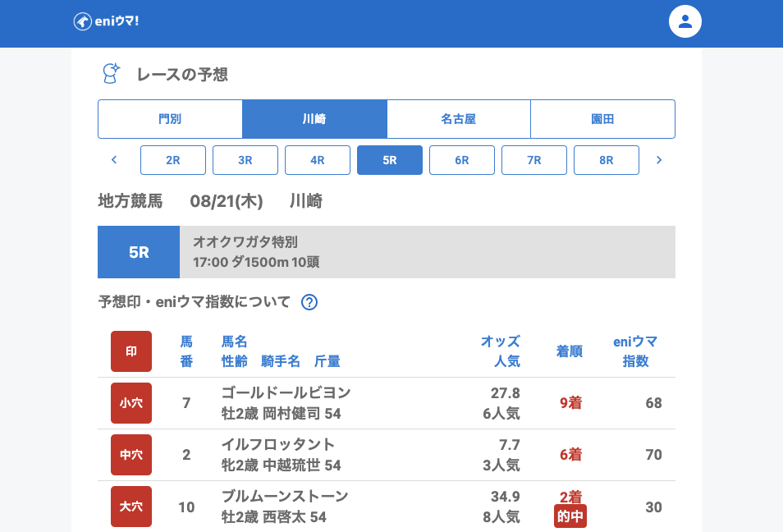Click the 小穴 prediction mark badge
The image size is (783, 532).
(131, 403)
